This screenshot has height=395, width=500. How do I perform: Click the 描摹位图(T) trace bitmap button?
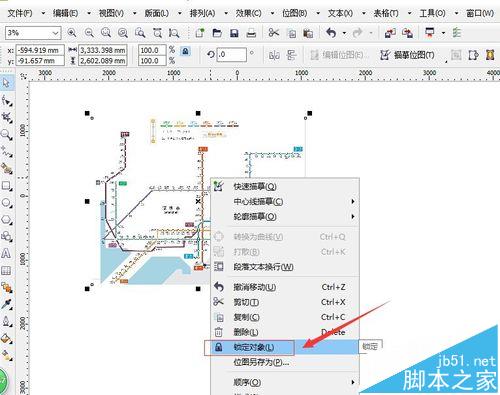point(407,55)
